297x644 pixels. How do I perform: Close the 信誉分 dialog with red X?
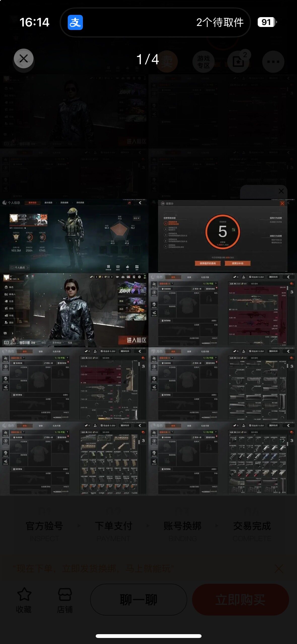click(282, 203)
